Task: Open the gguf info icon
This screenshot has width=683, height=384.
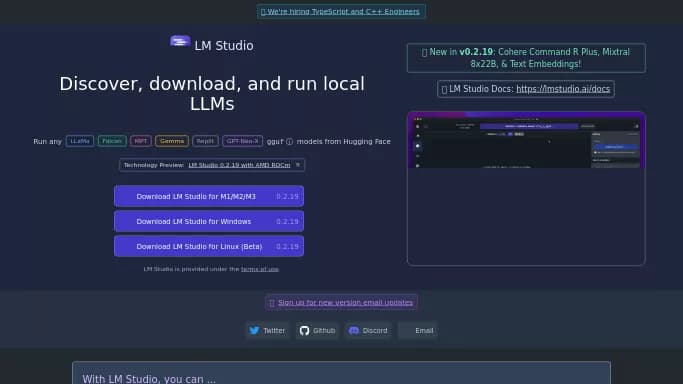Action: [289, 141]
